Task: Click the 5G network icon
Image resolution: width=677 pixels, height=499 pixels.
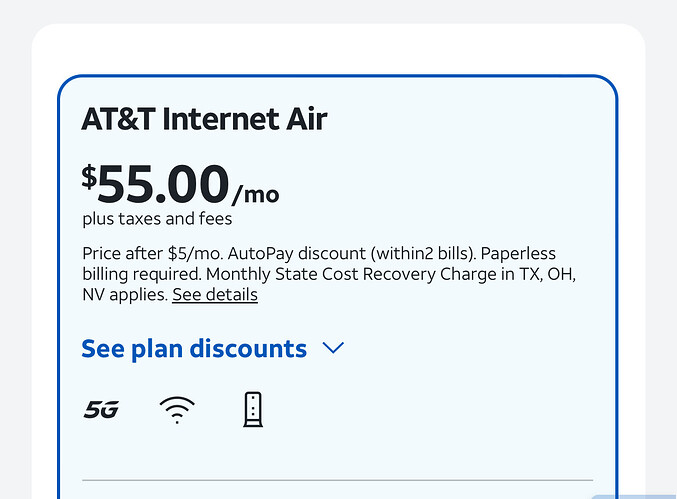Action: coord(101,409)
